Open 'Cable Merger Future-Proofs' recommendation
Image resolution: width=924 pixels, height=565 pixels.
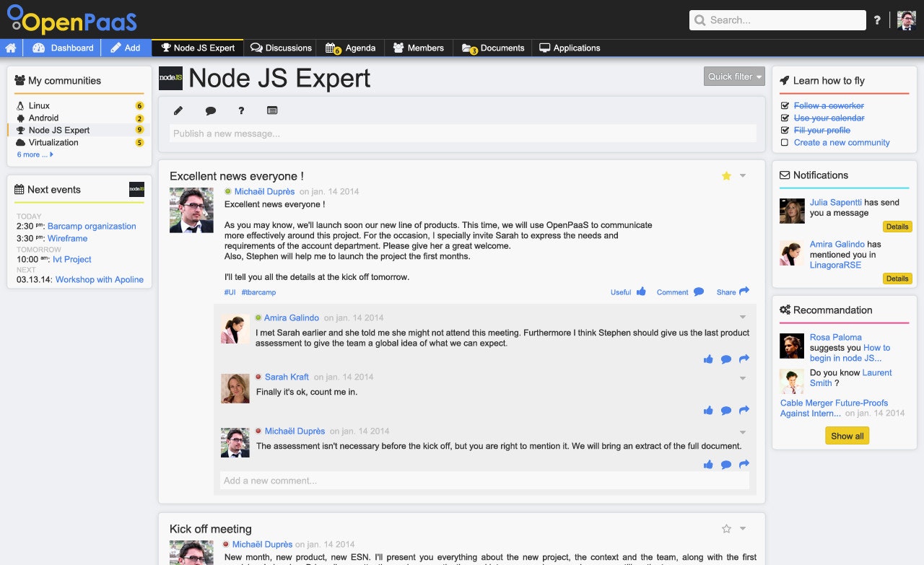tap(834, 408)
